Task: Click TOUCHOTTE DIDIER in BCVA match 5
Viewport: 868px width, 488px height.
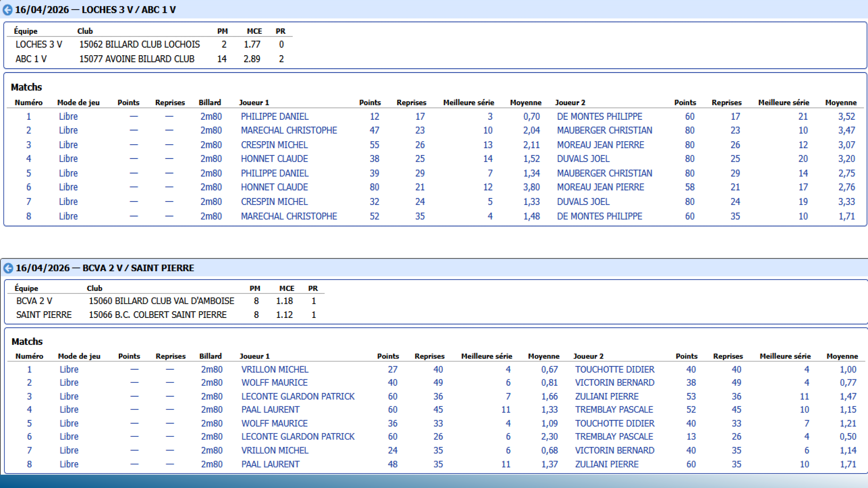Action: coord(614,423)
